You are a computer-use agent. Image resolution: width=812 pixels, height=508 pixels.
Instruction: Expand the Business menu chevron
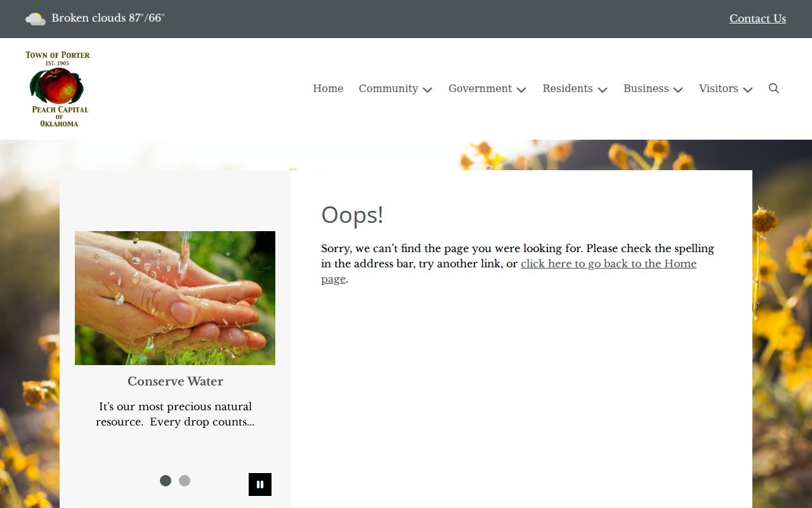tap(678, 90)
